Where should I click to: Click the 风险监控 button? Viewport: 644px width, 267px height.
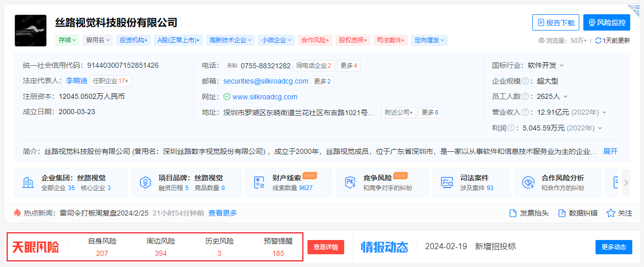coord(607,22)
